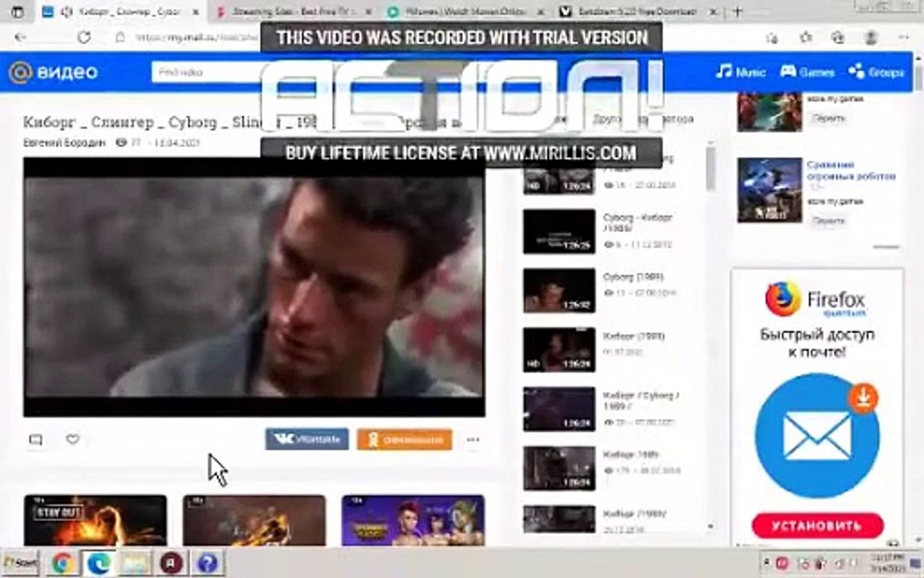Viewport: 924px width, 578px height.
Task: Open the help question mark taskbar icon
Action: point(208,564)
